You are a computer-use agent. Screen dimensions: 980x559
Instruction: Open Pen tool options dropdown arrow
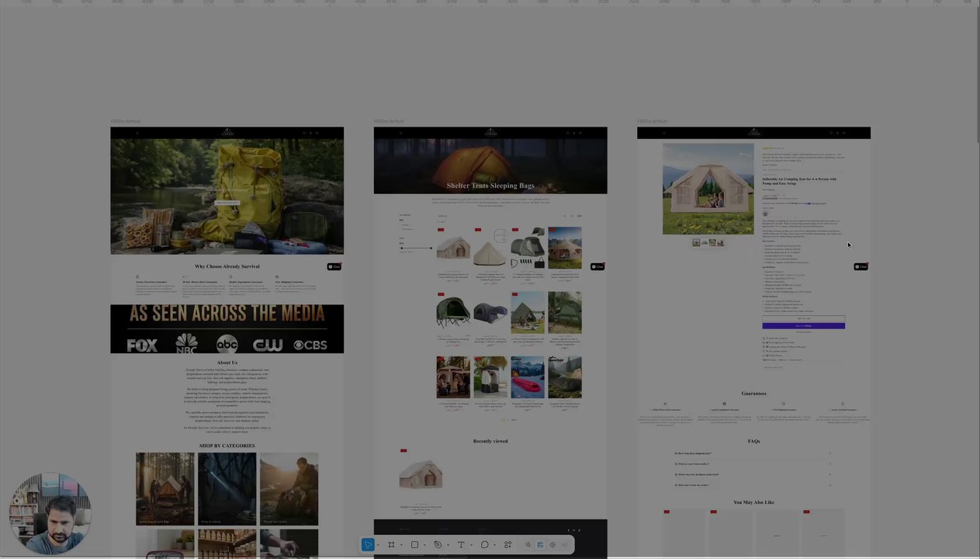click(x=448, y=544)
